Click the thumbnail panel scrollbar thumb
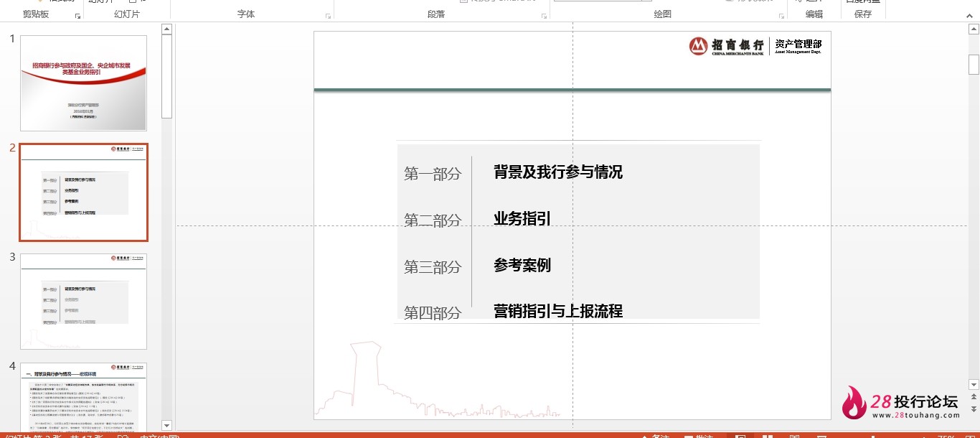Screen dimensions: 980x438 [166, 76]
